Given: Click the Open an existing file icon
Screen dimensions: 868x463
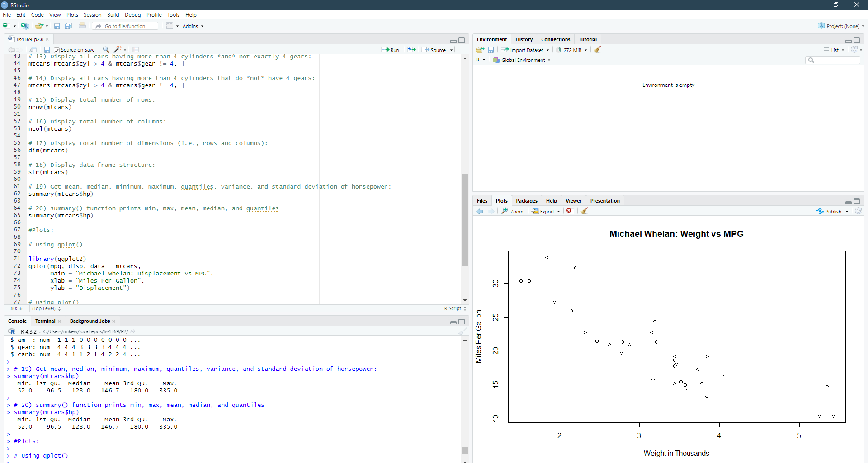Looking at the screenshot, I should (x=39, y=26).
